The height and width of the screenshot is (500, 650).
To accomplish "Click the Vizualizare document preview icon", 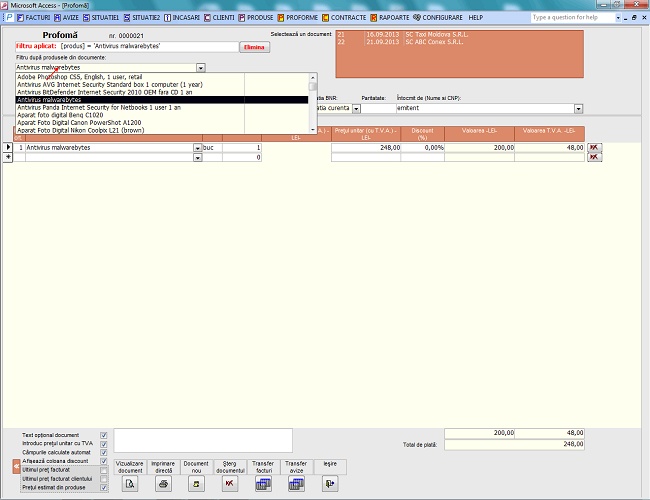I will click(x=130, y=483).
